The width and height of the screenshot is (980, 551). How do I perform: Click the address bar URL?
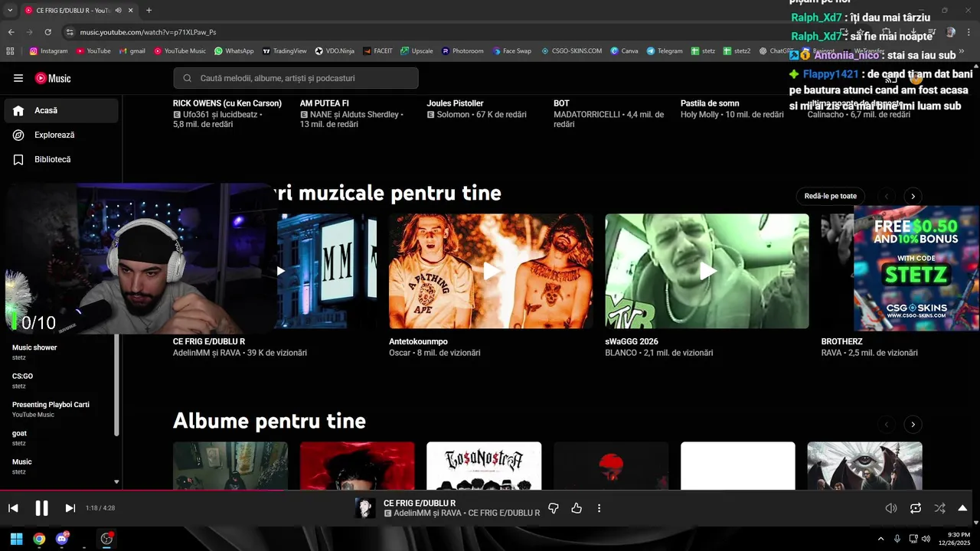click(148, 32)
